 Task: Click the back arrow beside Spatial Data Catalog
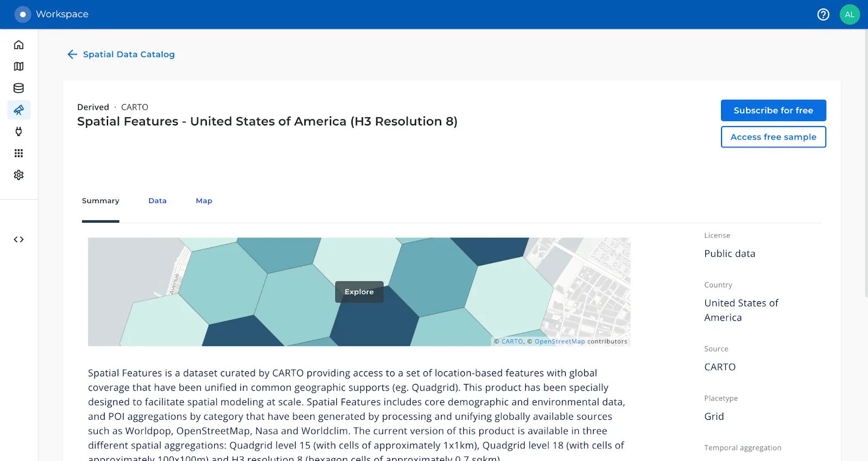click(x=72, y=54)
